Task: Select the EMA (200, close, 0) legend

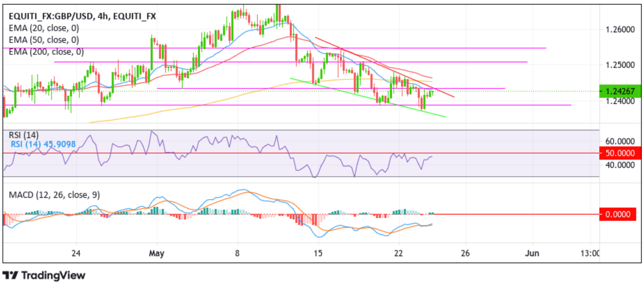Action: tap(46, 52)
